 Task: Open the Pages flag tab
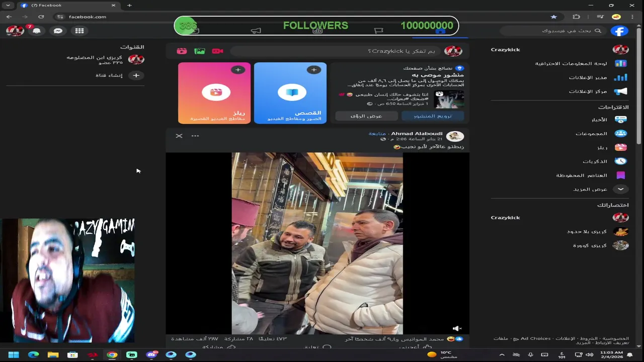click(x=379, y=31)
